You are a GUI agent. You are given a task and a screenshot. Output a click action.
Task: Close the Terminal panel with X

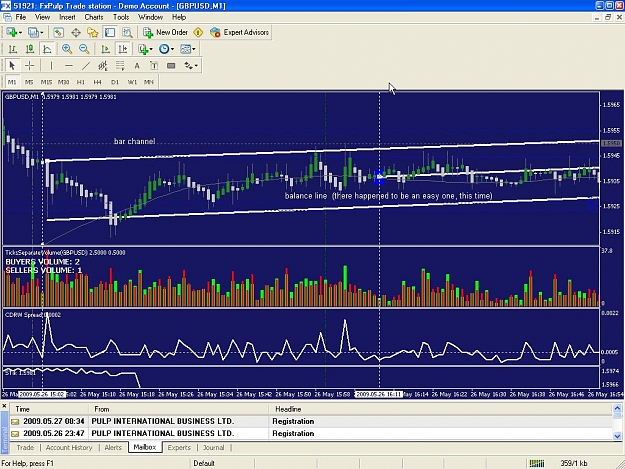pos(4,406)
